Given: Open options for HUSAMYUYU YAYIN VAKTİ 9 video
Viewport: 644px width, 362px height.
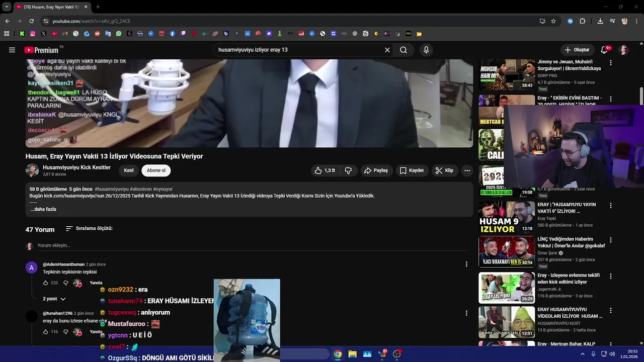Looking at the screenshot, I should click(611, 206).
